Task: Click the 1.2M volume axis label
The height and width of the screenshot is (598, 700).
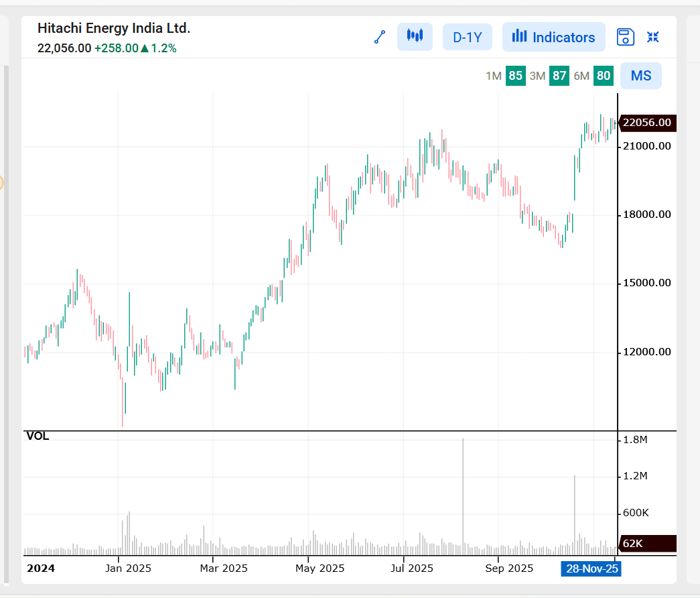Action: (x=635, y=476)
